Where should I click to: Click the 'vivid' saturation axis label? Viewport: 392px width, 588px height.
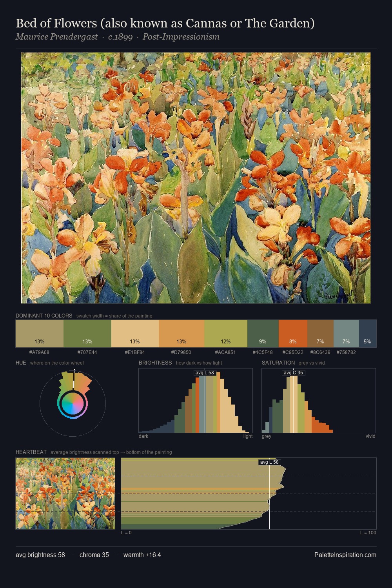coord(370,436)
